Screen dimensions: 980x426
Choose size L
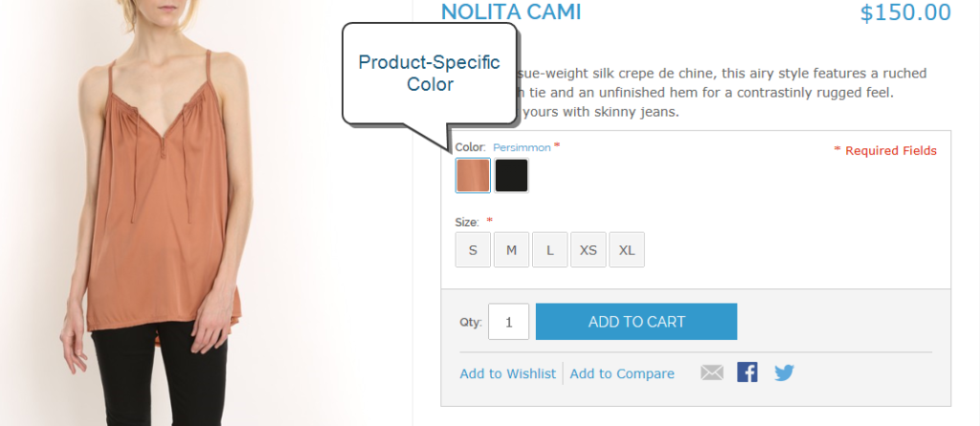point(550,250)
